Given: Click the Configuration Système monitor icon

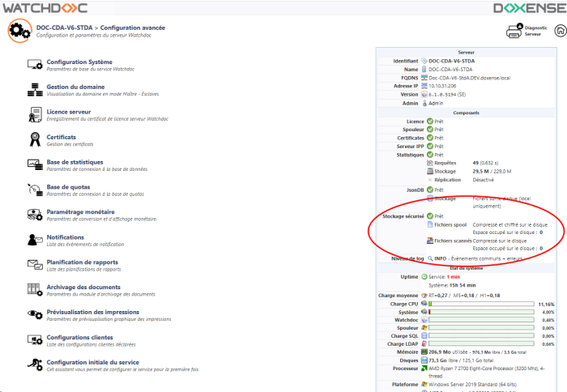Looking at the screenshot, I should click(35, 65).
